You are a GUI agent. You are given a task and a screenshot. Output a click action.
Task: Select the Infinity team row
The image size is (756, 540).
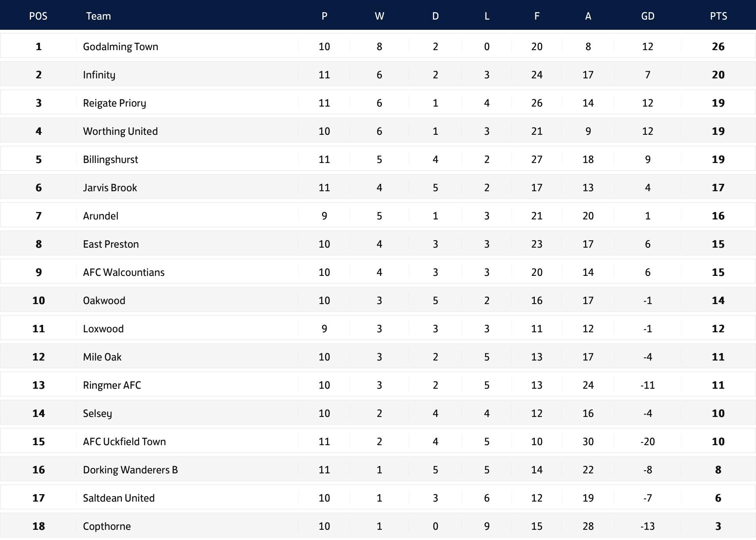coord(378,74)
